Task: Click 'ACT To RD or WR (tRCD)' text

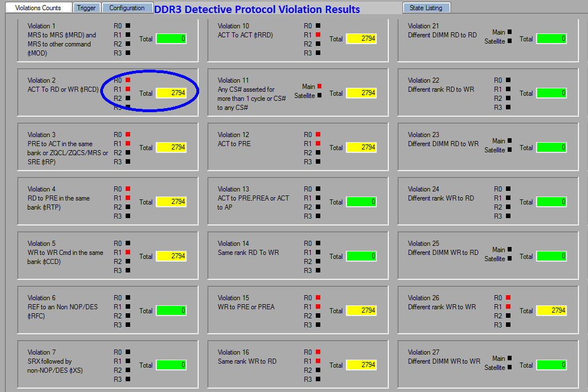Action: 63,90
